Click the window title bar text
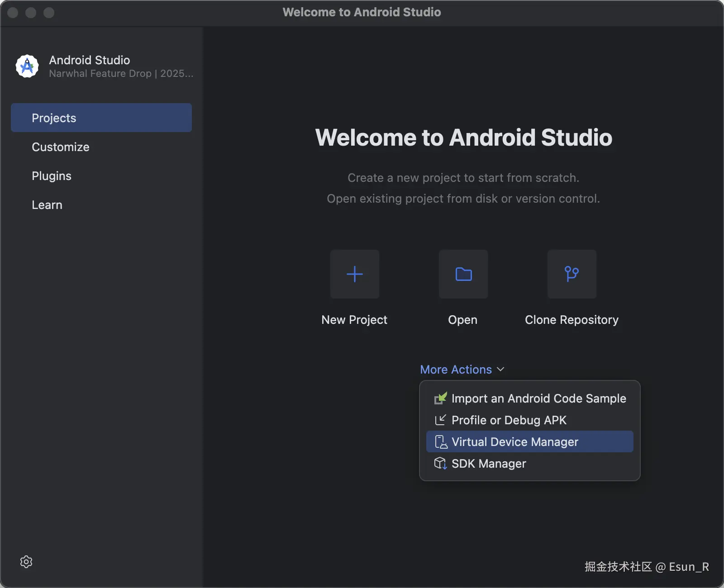724x588 pixels. click(x=362, y=12)
